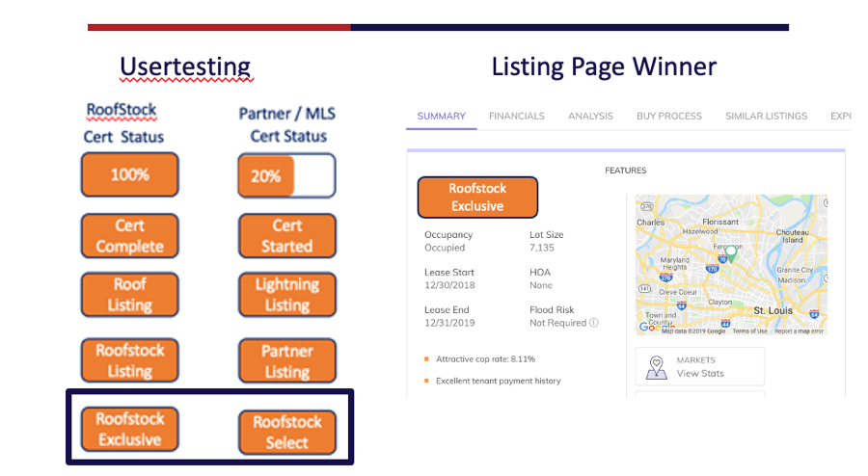The width and height of the screenshot is (868, 476).
Task: Click the Occupancy Occupied value
Action: click(445, 248)
